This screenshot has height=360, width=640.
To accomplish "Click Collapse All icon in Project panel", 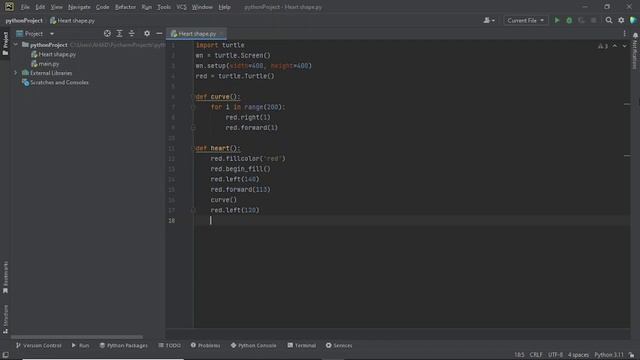I will pyautogui.click(x=131, y=33).
